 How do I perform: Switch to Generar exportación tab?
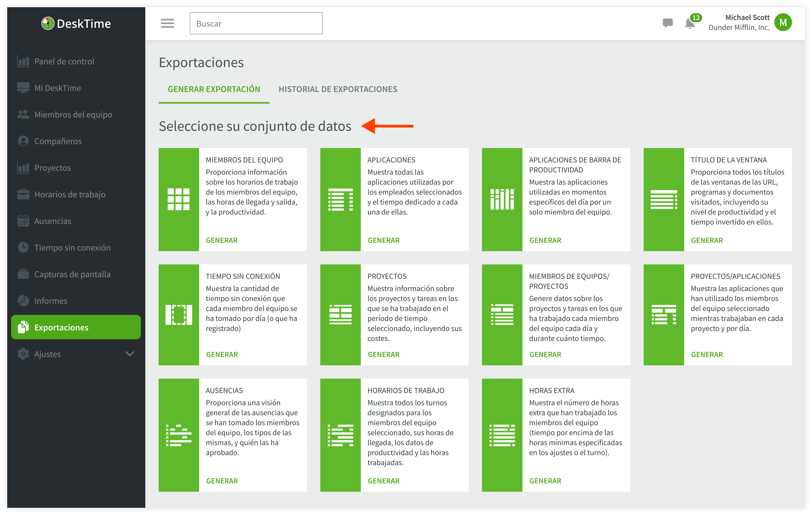[214, 89]
